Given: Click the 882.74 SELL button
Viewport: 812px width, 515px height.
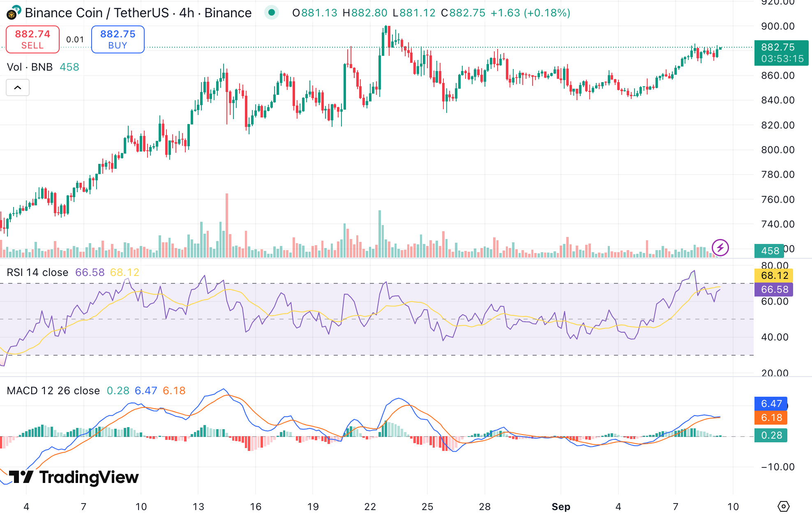Looking at the screenshot, I should tap(32, 39).
